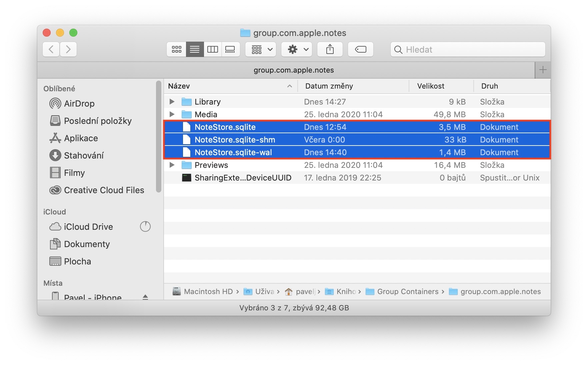Expand the Library folder disclosure triangle
588x365 pixels.
pyautogui.click(x=172, y=102)
